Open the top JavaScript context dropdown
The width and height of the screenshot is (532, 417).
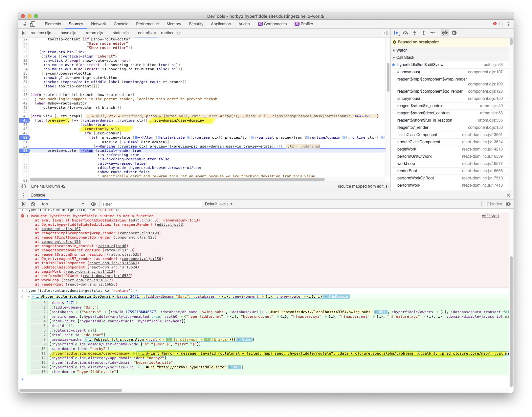pos(63,204)
